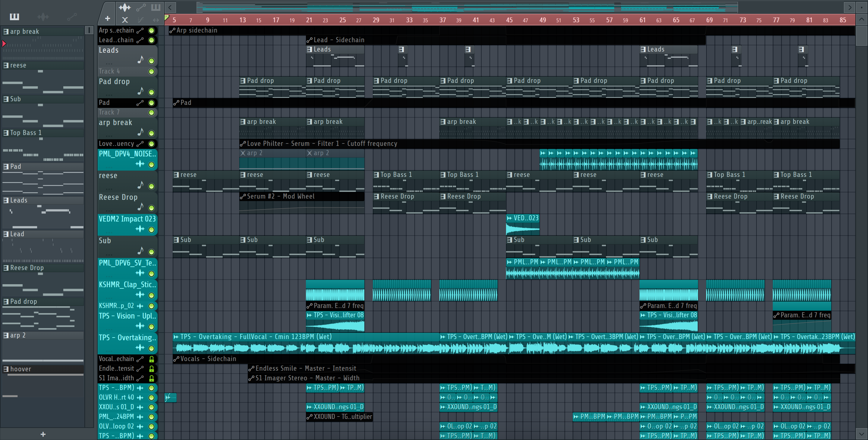
Task: Mute Track 4
Action: [x=152, y=71]
